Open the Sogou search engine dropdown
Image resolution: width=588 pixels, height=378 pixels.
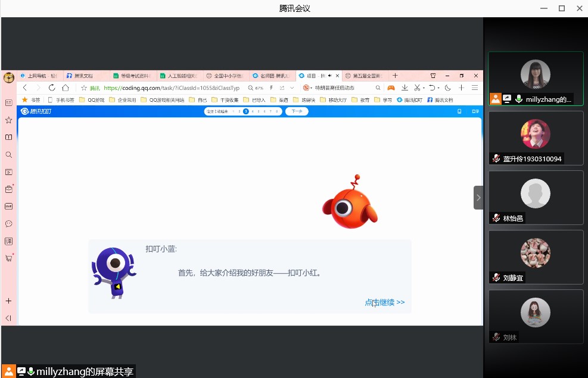[308, 88]
